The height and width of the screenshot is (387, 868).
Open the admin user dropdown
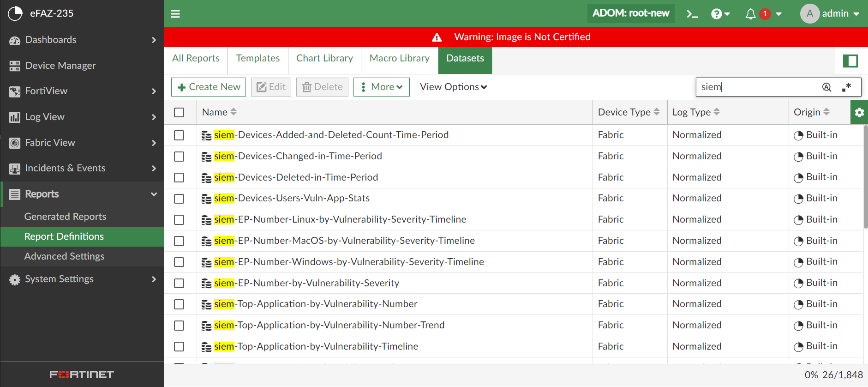coord(830,14)
